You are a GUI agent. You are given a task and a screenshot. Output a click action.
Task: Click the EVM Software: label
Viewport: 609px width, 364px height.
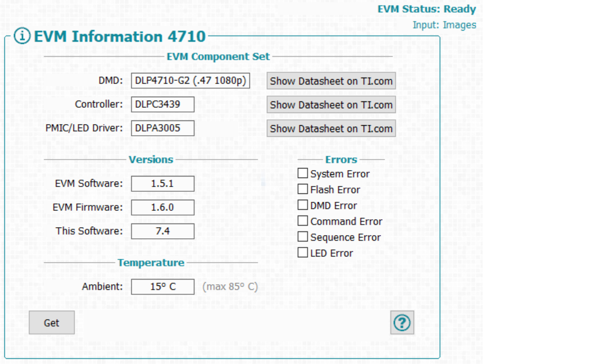point(89,183)
